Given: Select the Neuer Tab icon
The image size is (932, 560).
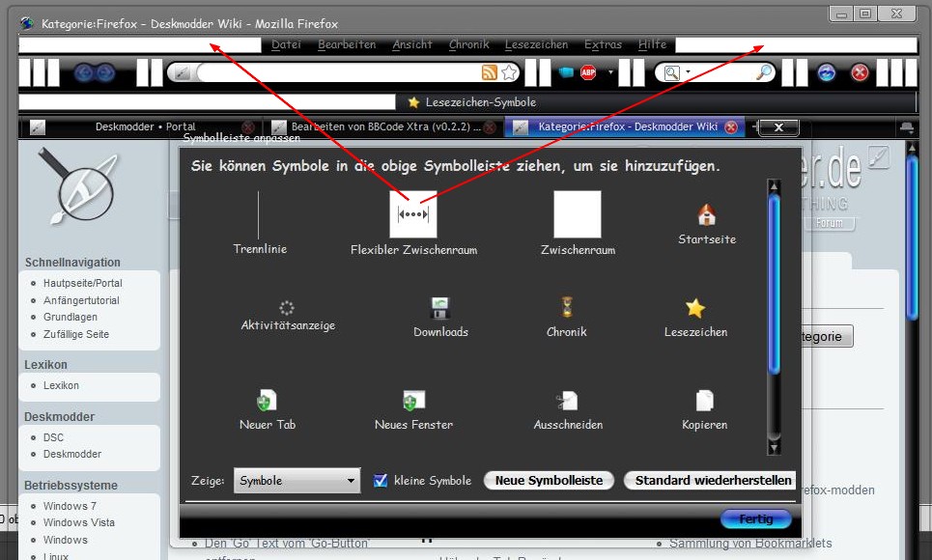Looking at the screenshot, I should coord(267,400).
